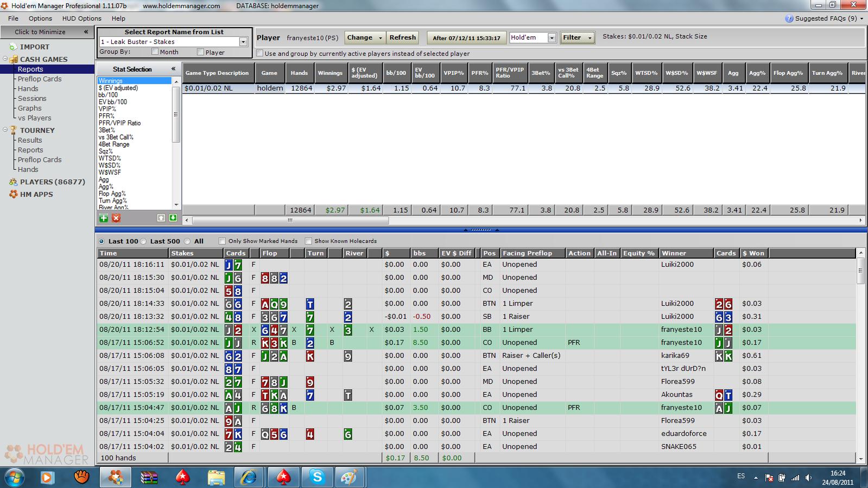Collapse the TOURNEY tree node
This screenshot has height=488, width=868.
point(5,130)
